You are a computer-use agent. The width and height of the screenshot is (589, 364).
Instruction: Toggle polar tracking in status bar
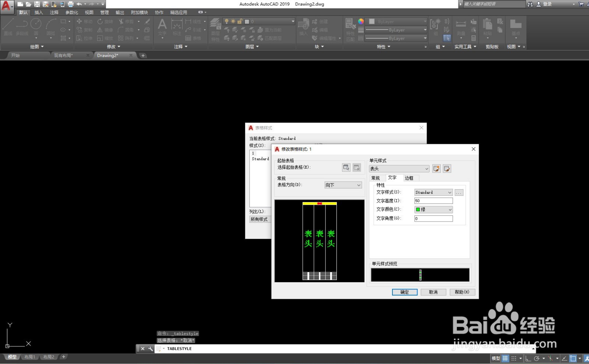pyautogui.click(x=537, y=358)
